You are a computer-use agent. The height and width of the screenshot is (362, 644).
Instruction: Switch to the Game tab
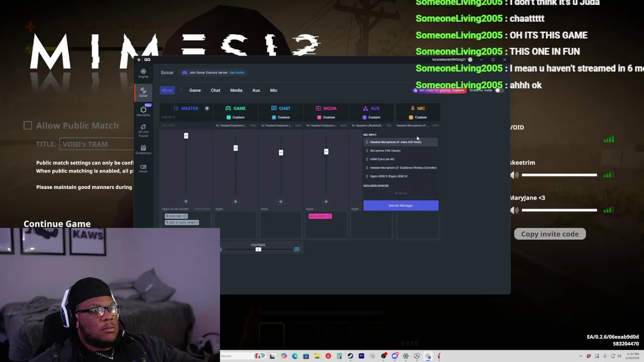[195, 90]
